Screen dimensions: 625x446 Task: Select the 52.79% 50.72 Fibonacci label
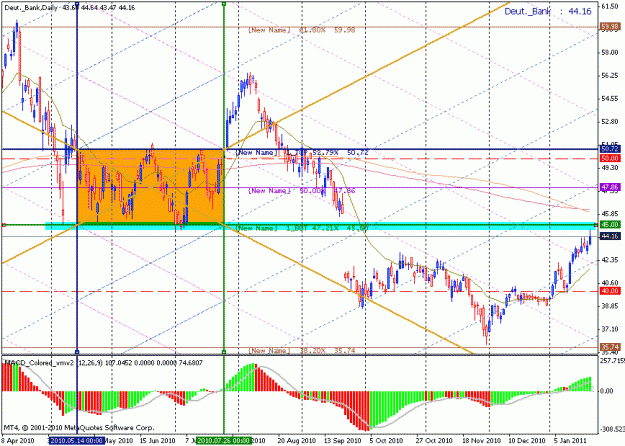pyautogui.click(x=303, y=153)
